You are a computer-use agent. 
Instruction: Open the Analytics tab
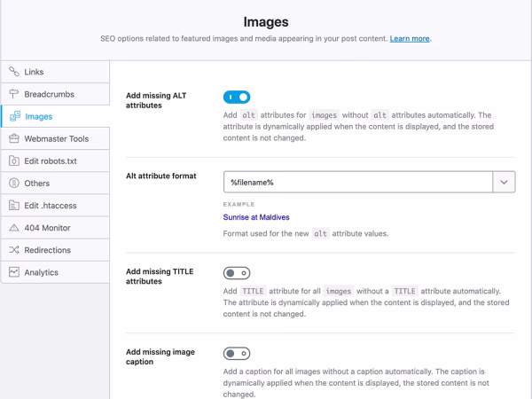click(x=55, y=272)
